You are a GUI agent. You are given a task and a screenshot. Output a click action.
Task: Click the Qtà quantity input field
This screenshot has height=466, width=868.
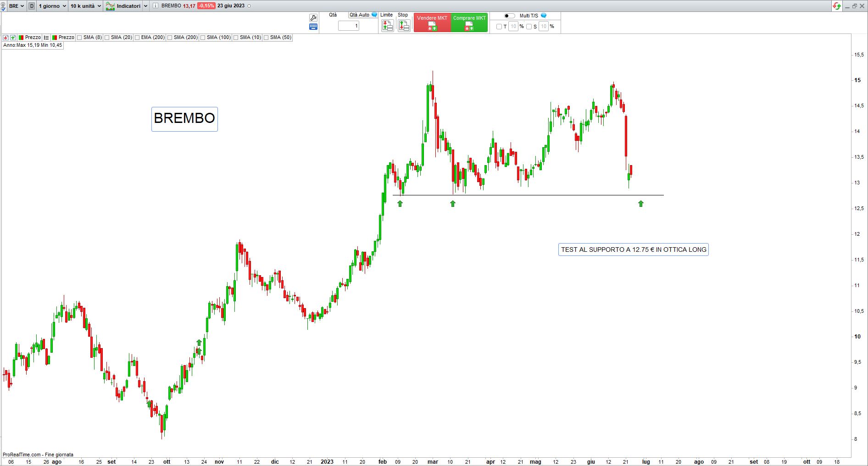pyautogui.click(x=348, y=26)
